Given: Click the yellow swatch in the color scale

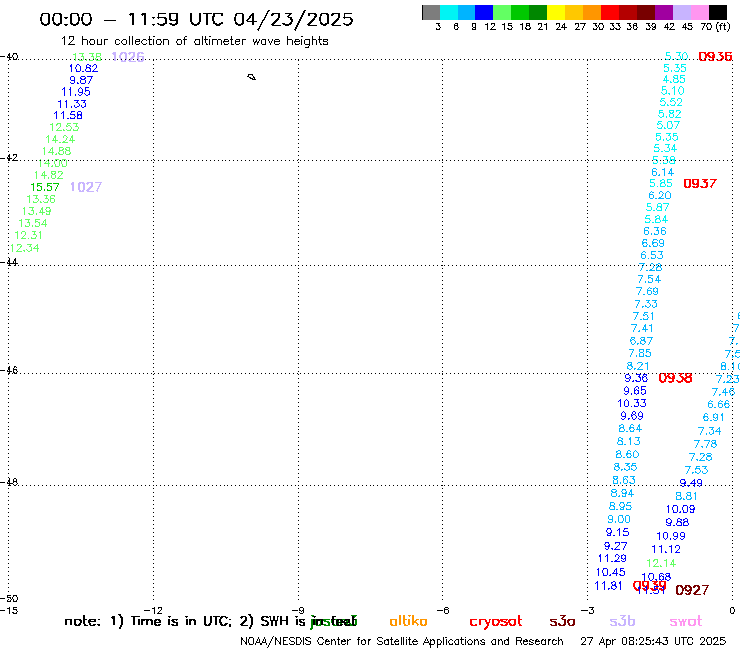Looking at the screenshot, I should 556,12.
